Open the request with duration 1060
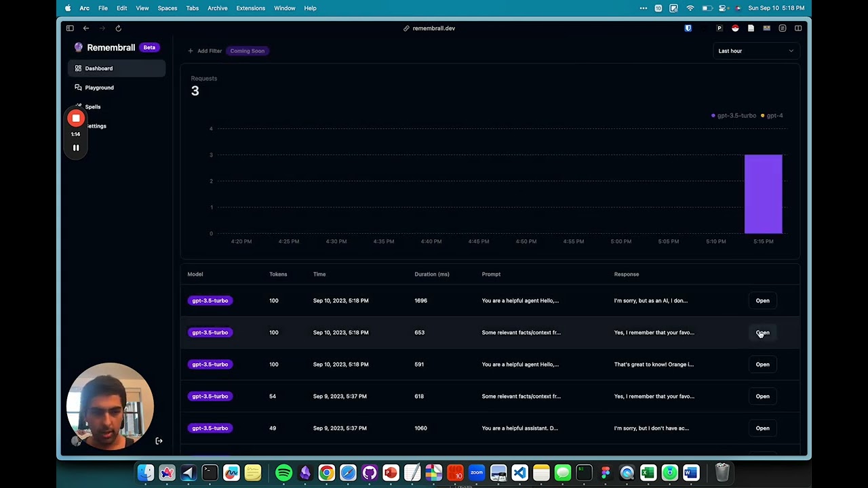868x488 pixels. [x=762, y=428]
